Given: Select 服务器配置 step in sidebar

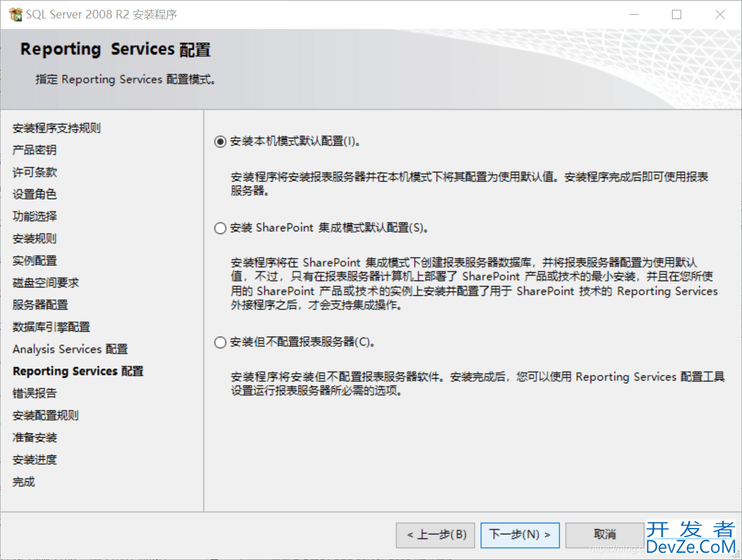Looking at the screenshot, I should coord(40,305).
